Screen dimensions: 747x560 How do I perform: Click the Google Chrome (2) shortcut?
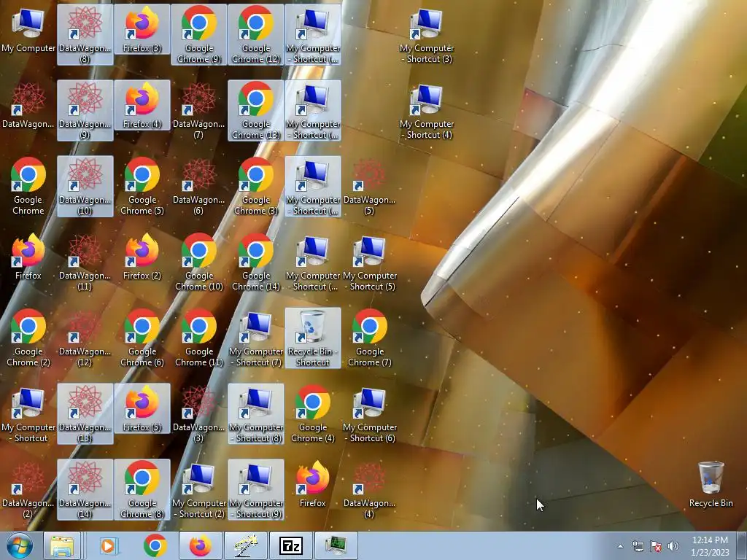28,338
